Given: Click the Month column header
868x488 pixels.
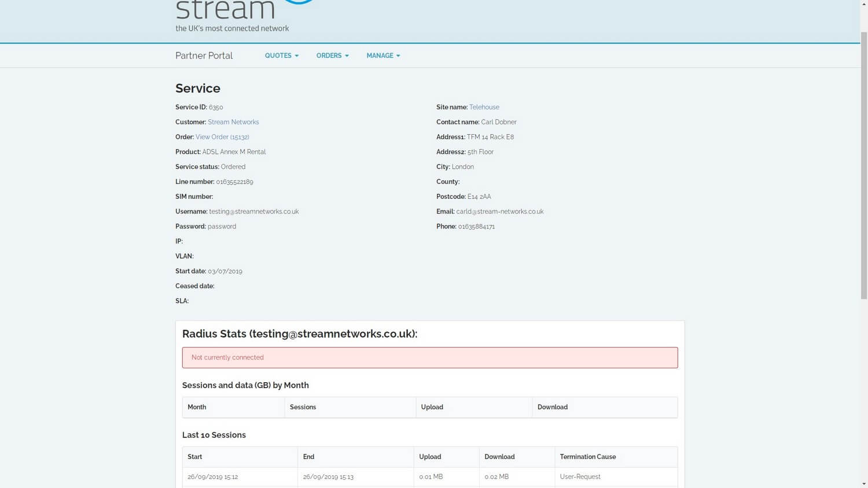Looking at the screenshot, I should point(197,407).
